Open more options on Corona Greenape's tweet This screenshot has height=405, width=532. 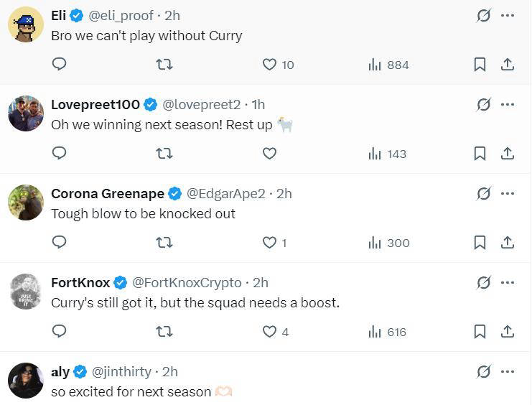[x=508, y=193]
